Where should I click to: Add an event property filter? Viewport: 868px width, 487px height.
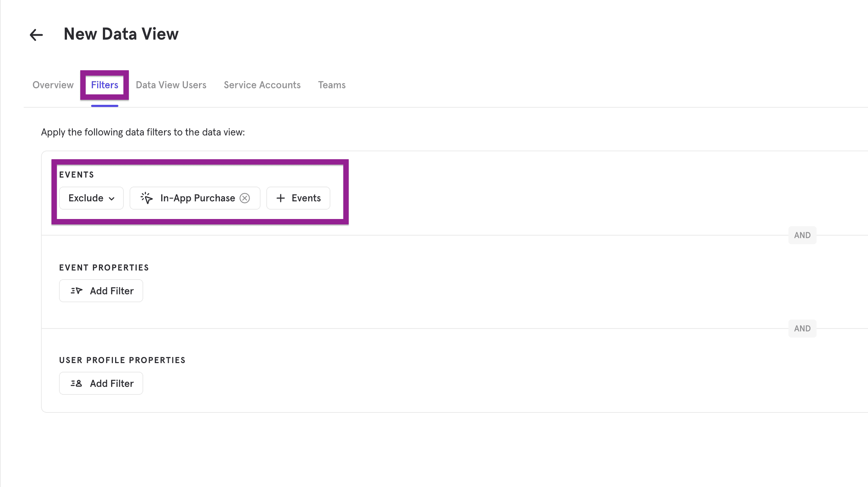(101, 291)
